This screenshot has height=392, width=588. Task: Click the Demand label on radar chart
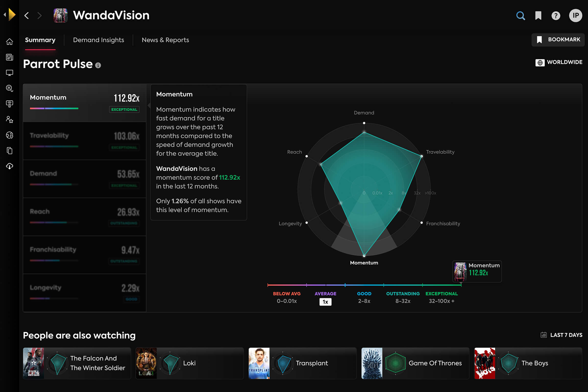tap(364, 113)
